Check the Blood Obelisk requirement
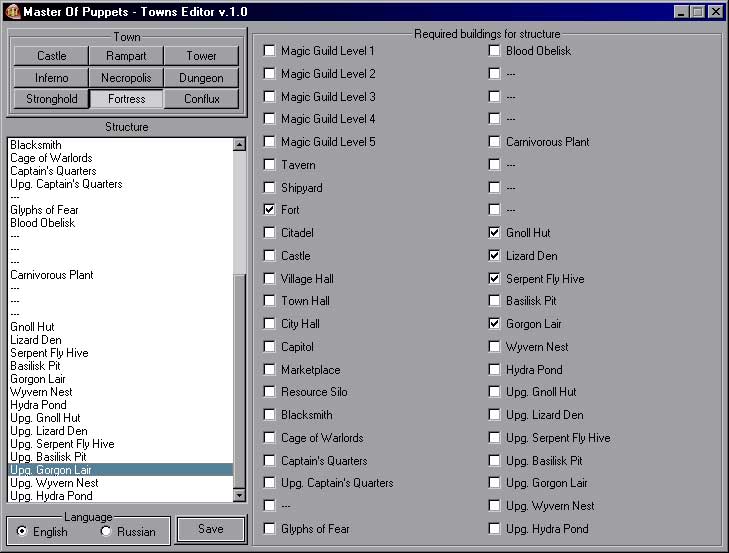 tap(494, 50)
